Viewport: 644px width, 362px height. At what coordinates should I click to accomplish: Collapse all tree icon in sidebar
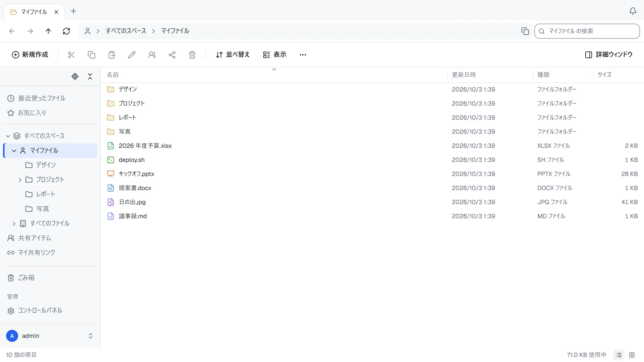pos(90,76)
